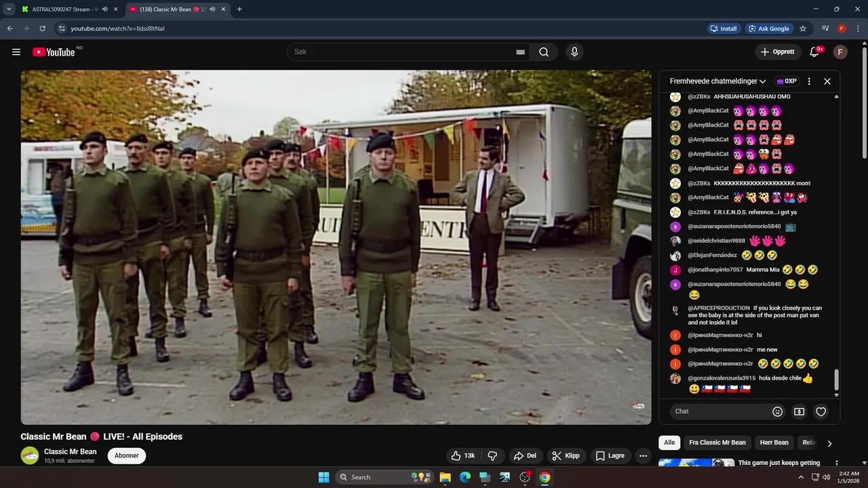868x488 pixels.
Task: Select the Herr Bean chip
Action: [774, 443]
